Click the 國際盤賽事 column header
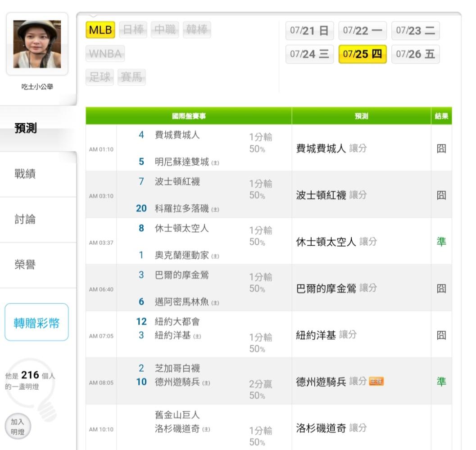Image resolution: width=476 pixels, height=450 pixels. (189, 116)
